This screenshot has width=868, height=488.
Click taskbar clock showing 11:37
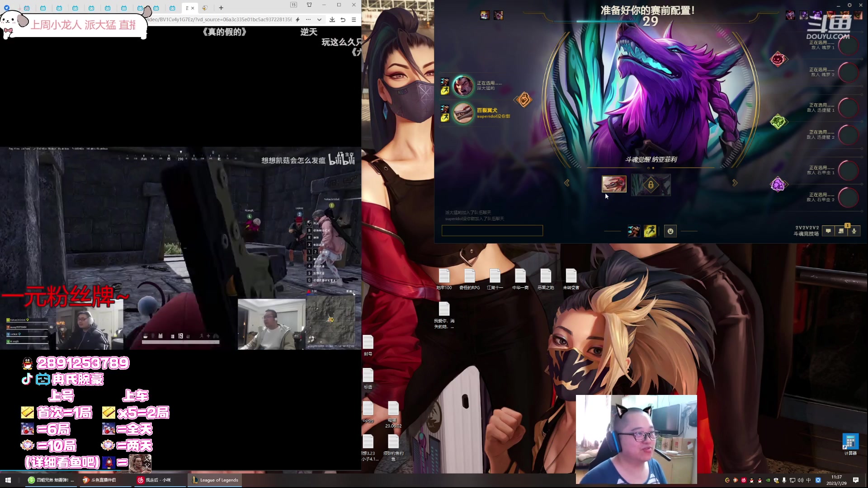click(836, 480)
